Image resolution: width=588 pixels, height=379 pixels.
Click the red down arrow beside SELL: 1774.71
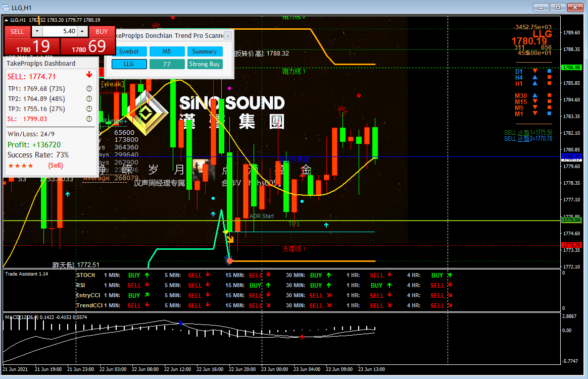[89, 75]
